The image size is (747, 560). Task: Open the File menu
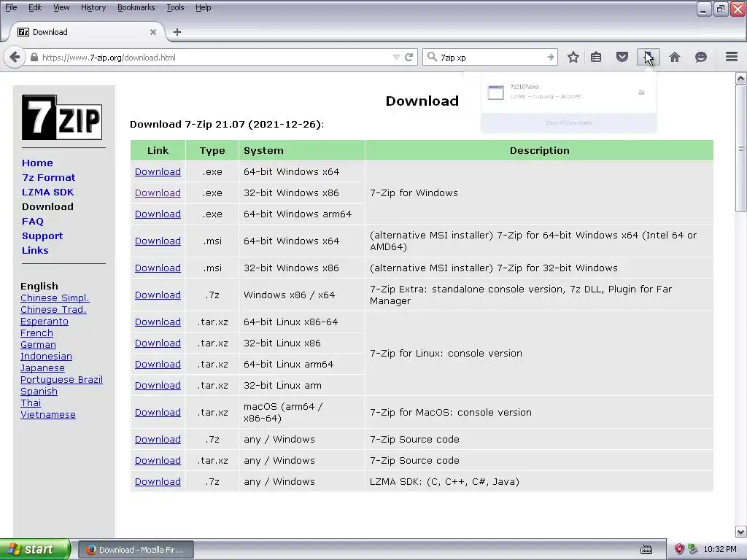(11, 7)
